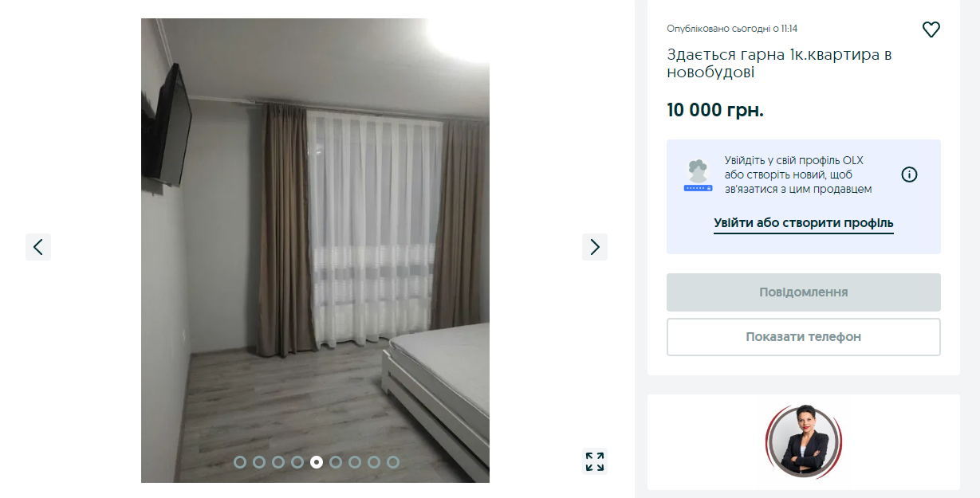
Task: Click Показати телефон to reveal number
Action: [804, 337]
